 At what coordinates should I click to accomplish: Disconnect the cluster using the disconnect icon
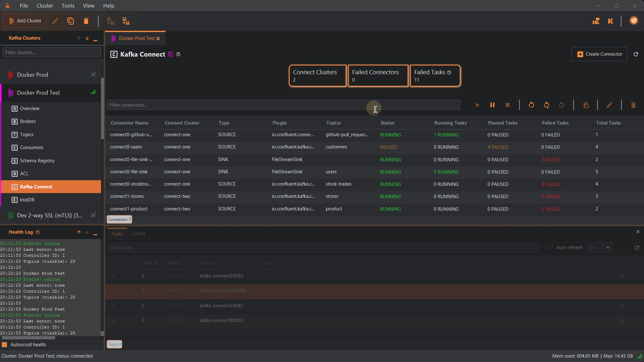point(126,21)
